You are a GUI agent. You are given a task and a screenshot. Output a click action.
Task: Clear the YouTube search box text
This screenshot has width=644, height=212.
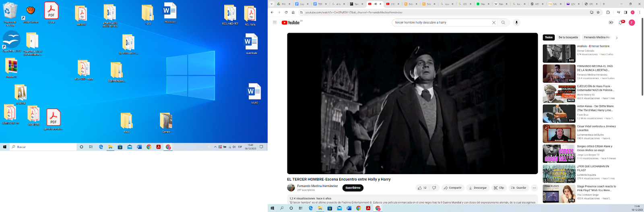[493, 23]
